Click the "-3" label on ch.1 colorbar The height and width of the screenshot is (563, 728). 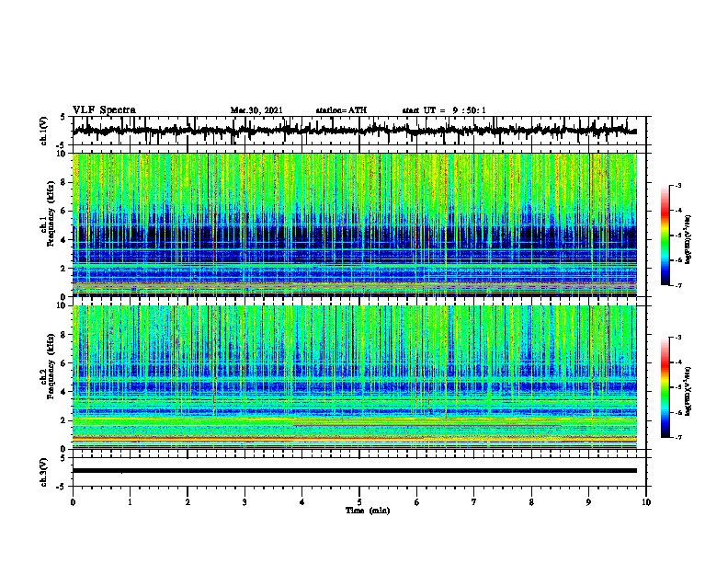pyautogui.click(x=677, y=186)
